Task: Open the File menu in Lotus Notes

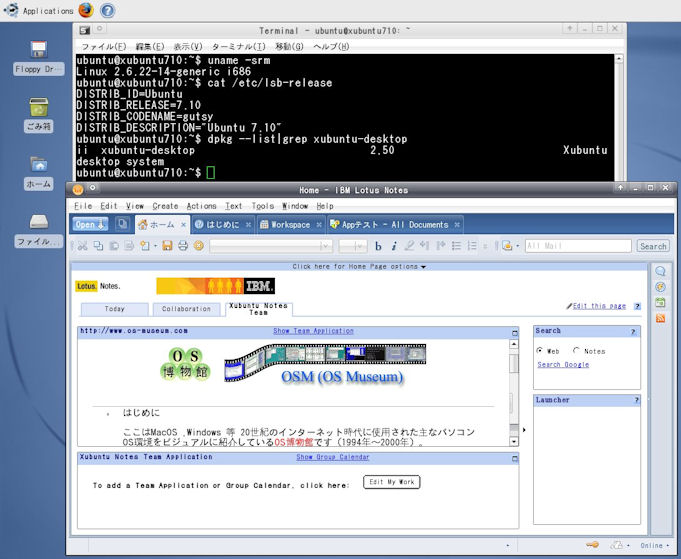Action: pos(83,206)
